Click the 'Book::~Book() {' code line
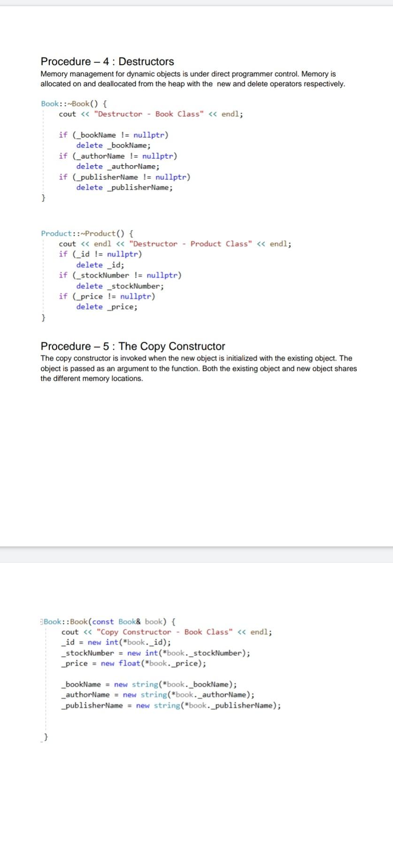This screenshot has height=868, width=393. [74, 104]
